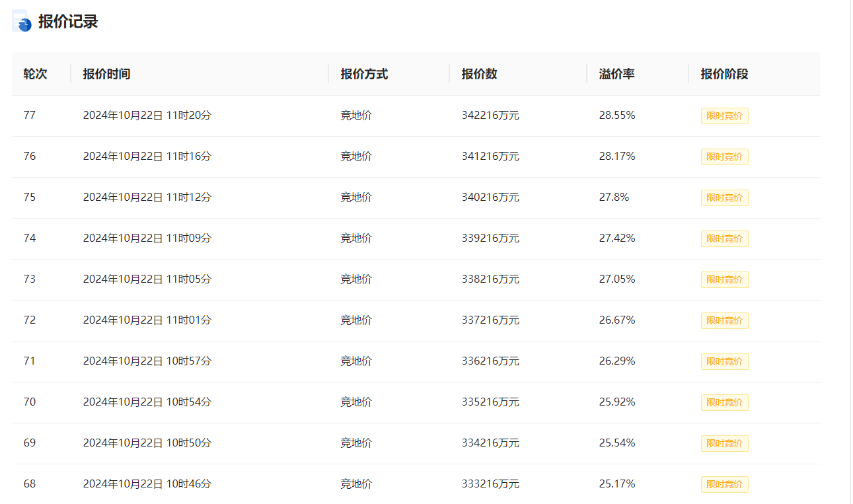Click the 限时竞价 tag in round 77
The height and width of the screenshot is (504, 853).
pos(724,116)
